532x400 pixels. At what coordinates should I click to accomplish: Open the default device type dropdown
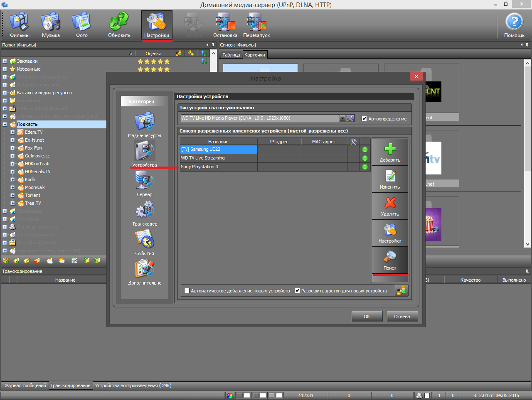[342, 118]
